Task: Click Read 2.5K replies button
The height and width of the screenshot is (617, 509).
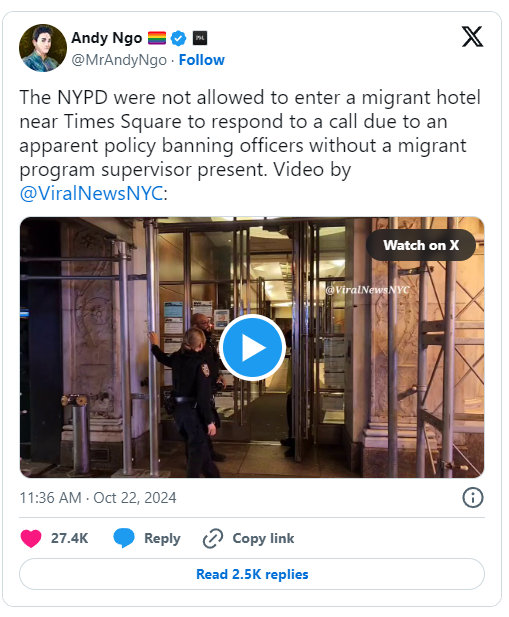Action: point(252,574)
